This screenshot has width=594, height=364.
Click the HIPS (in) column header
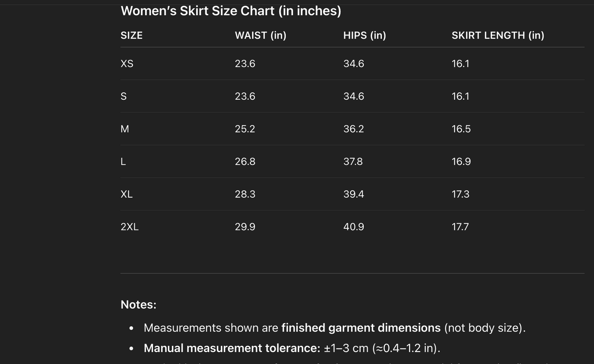pyautogui.click(x=364, y=36)
